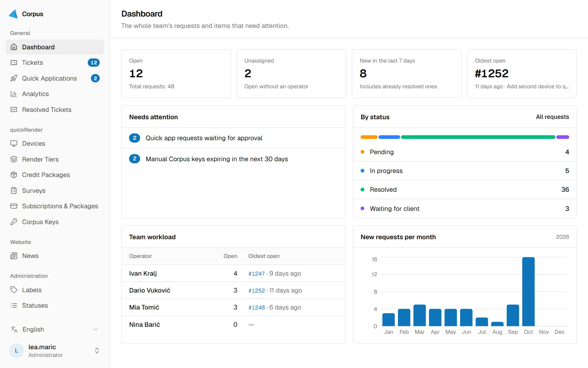
Task: Click the October bar in the chart
Action: 528,291
